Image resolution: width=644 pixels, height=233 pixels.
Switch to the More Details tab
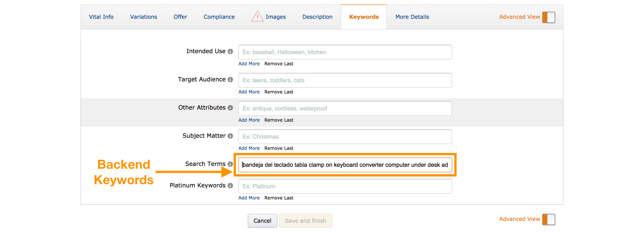(x=412, y=17)
